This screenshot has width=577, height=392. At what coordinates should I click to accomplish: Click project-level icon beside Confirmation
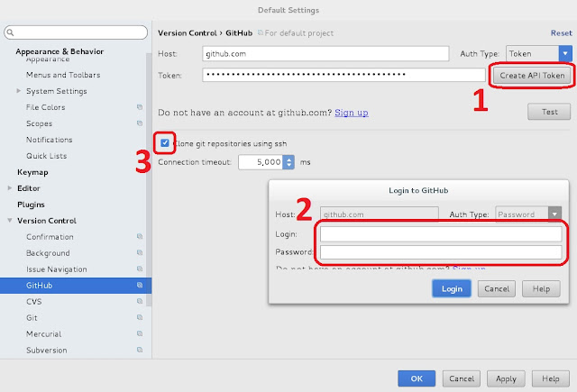[140, 236]
